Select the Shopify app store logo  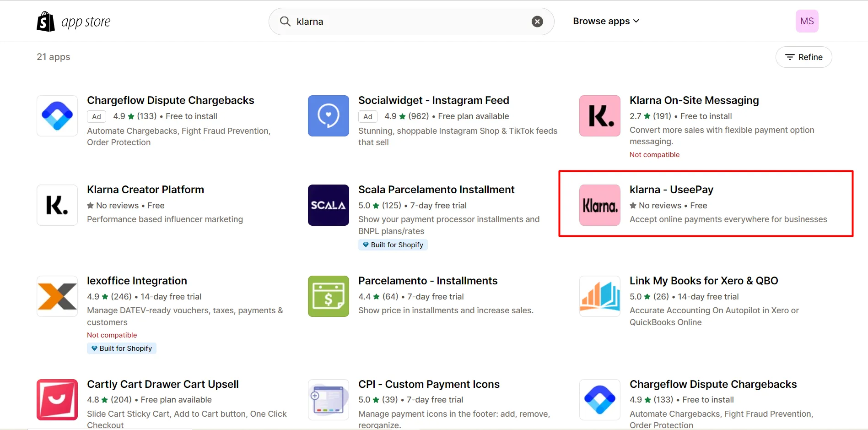tap(73, 21)
